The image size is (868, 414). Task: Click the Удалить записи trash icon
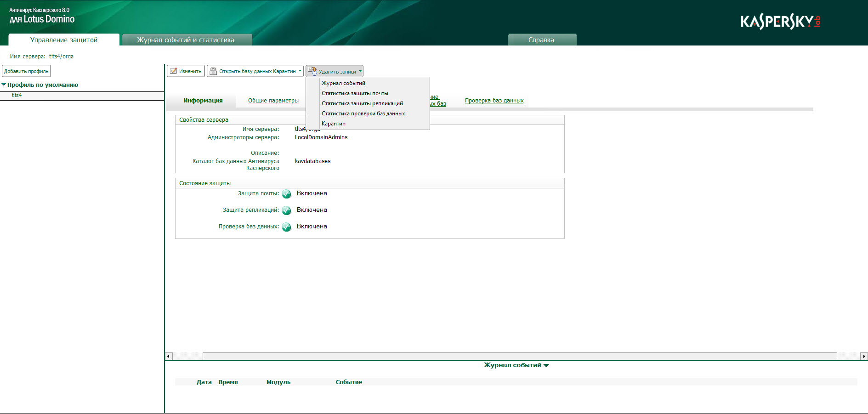tap(312, 71)
